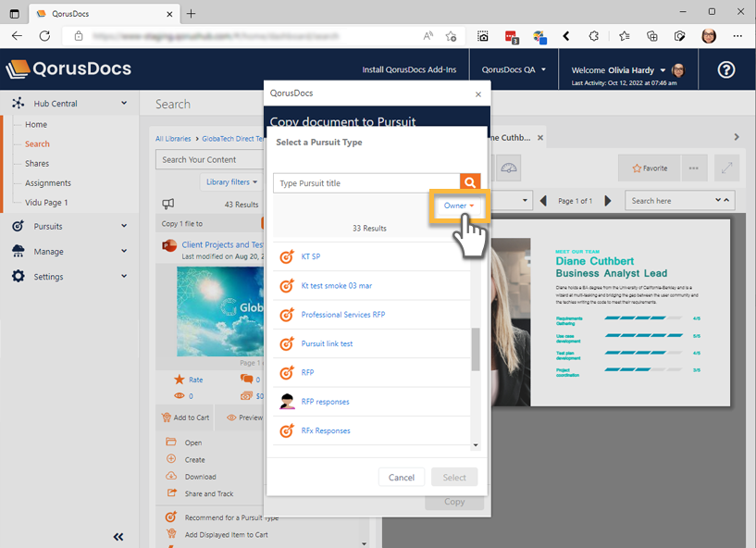This screenshot has height=548, width=756.
Task: Click the pursuit list scrollbar thumb
Action: [476, 349]
